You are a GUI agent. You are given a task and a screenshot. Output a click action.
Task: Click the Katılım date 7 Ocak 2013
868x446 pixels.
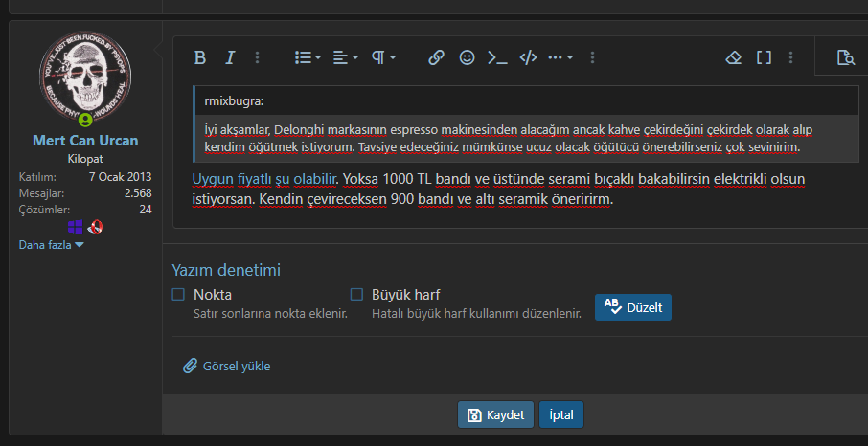pyautogui.click(x=120, y=177)
